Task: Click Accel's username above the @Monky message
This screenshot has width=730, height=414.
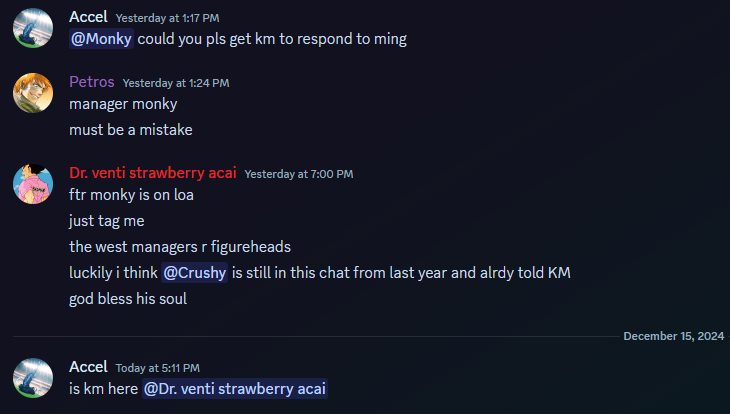Action: click(x=89, y=17)
